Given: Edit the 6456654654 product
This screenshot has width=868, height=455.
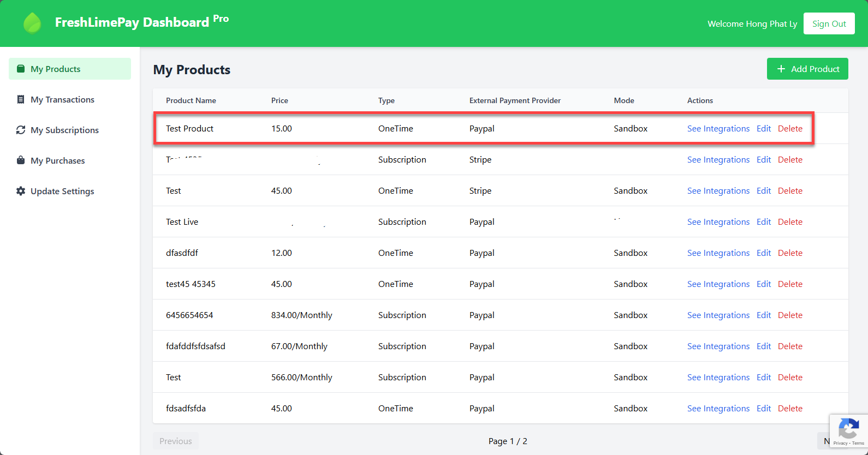Looking at the screenshot, I should (764, 315).
